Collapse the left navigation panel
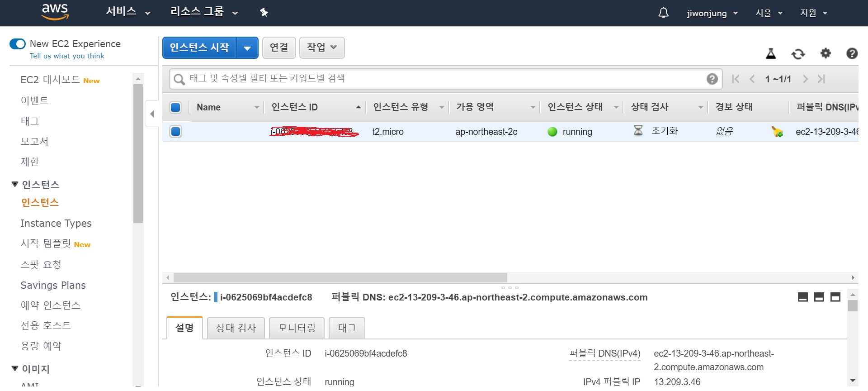 [152, 114]
